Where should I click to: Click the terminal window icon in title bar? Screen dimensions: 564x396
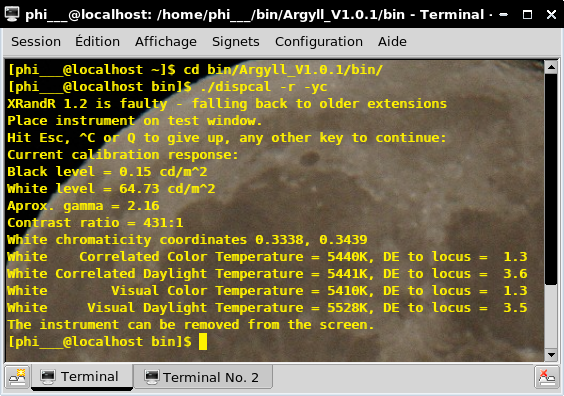12,14
